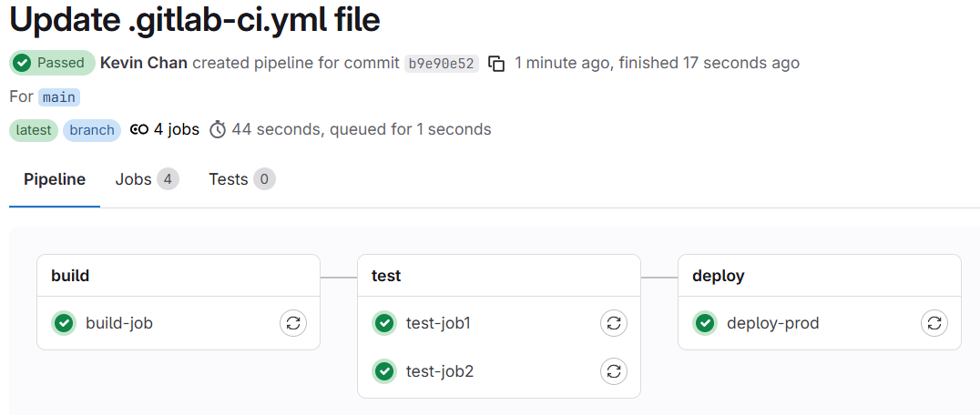Retry the test-job1 job
Screen dimensions: 980x415
click(x=614, y=322)
